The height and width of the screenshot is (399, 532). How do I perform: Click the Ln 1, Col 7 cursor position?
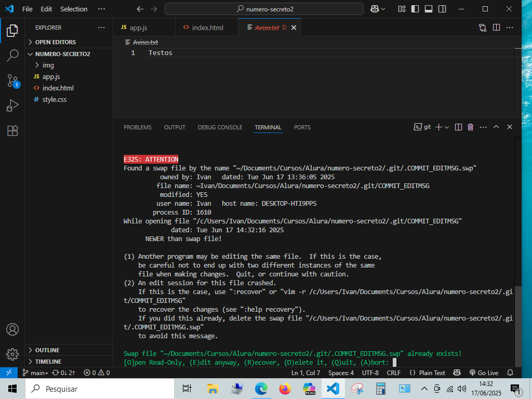pos(305,373)
